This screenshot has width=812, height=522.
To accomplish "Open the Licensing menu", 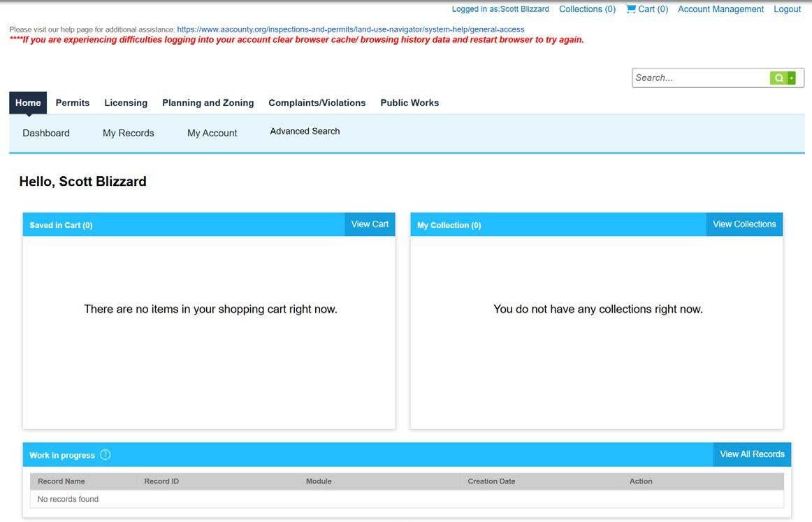I will pyautogui.click(x=126, y=102).
